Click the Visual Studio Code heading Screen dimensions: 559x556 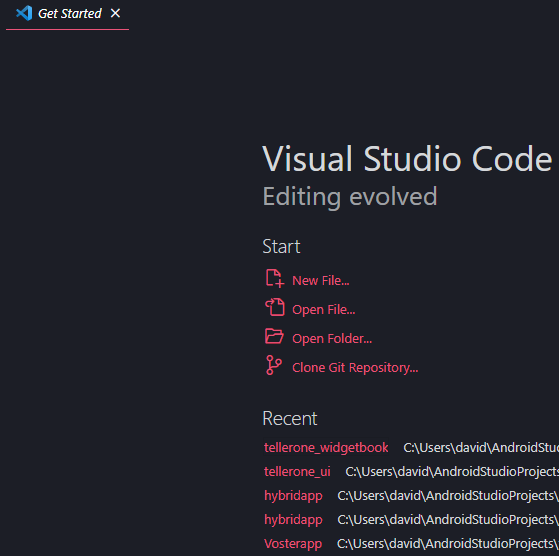pos(407,159)
